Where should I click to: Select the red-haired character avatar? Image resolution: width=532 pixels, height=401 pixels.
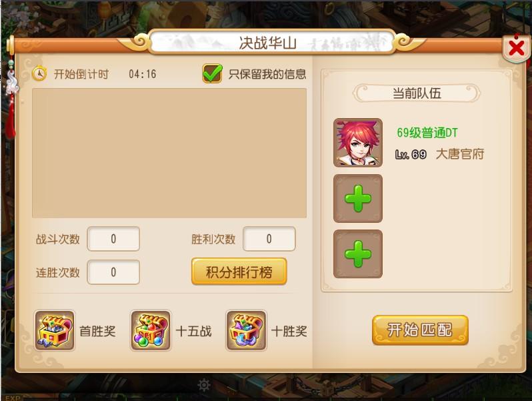(x=358, y=143)
